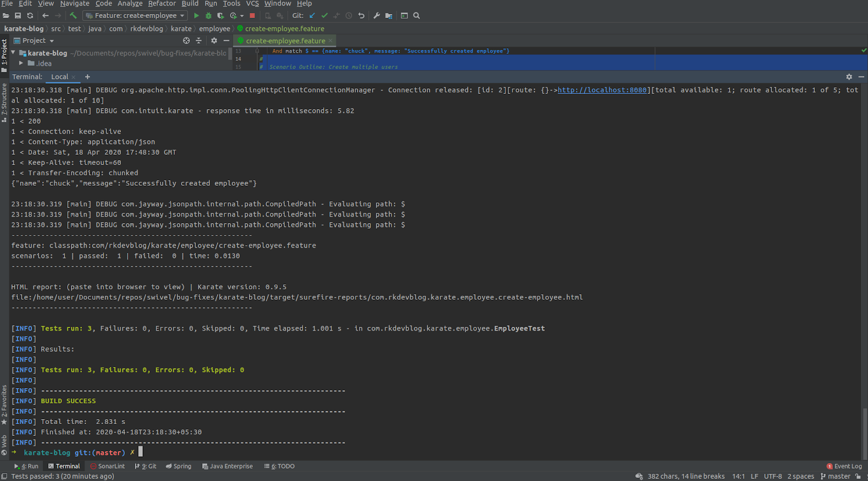This screenshot has width=868, height=481.
Task: Rollback changes with the Git revert icon
Action: 361,16
